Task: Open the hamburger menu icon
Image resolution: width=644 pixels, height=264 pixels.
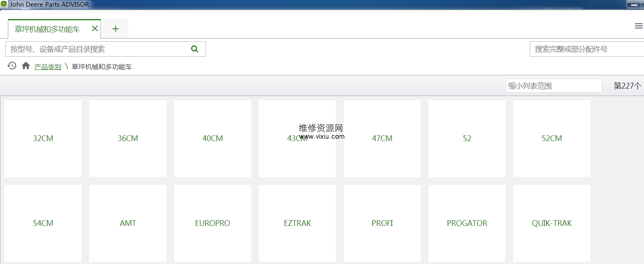Action: point(638,26)
